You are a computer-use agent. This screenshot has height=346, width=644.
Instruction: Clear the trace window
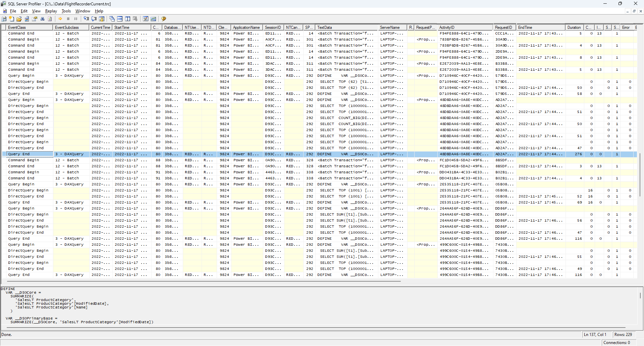pyautogui.click(x=50, y=19)
